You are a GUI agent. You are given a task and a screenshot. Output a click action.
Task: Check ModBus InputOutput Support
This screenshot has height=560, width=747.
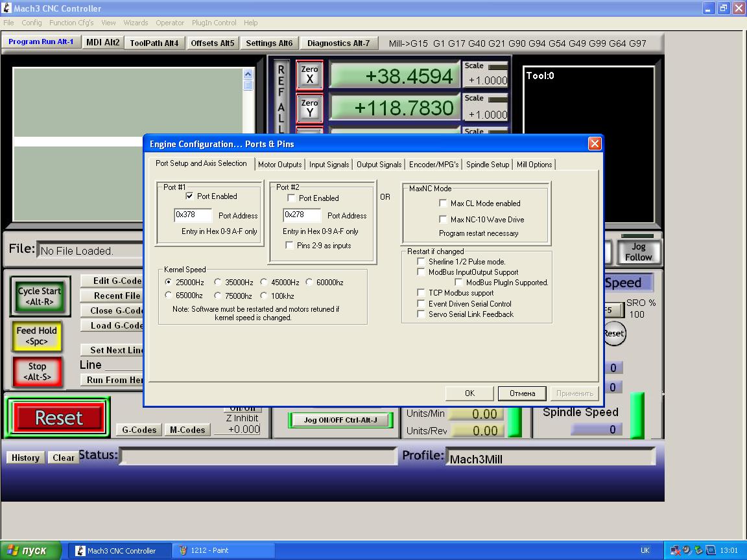pyautogui.click(x=421, y=272)
